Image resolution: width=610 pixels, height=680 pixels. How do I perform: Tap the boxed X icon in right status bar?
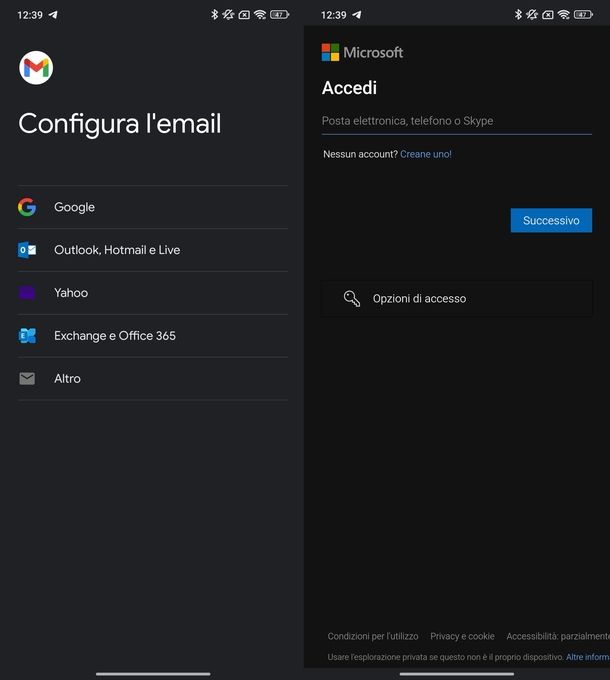[x=548, y=15]
